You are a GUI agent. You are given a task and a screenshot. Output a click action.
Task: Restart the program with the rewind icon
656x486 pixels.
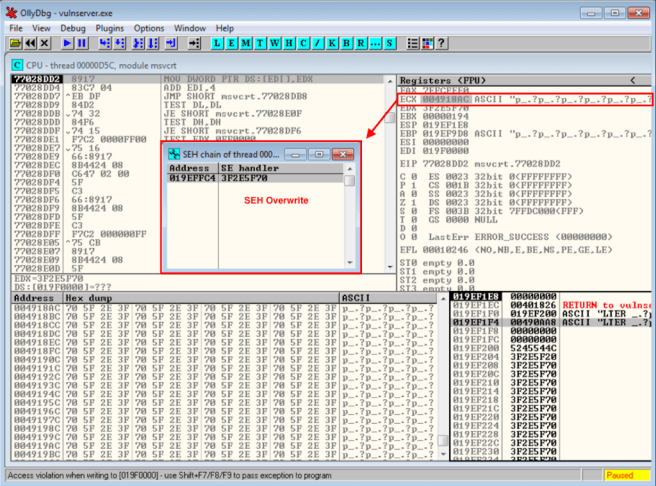(x=30, y=44)
